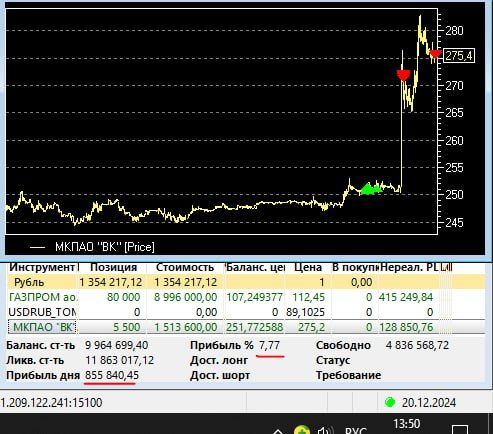
Task: Open the taskbar clock showing 13:50
Action: pos(406,424)
